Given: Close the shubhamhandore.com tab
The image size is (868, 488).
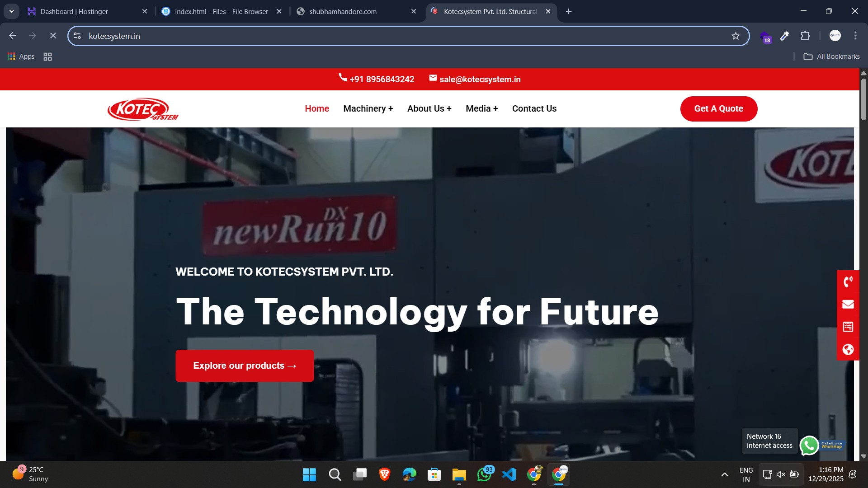Looking at the screenshot, I should (x=413, y=11).
